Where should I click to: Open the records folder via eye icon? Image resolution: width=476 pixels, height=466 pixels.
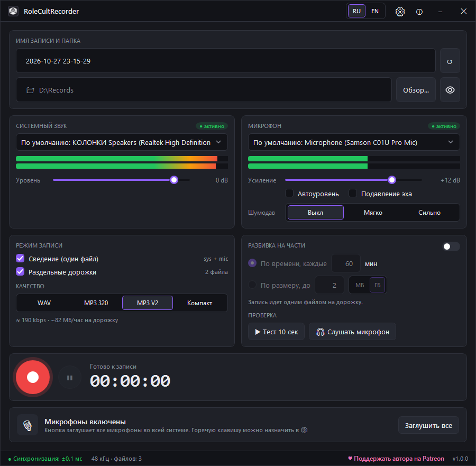coord(450,90)
